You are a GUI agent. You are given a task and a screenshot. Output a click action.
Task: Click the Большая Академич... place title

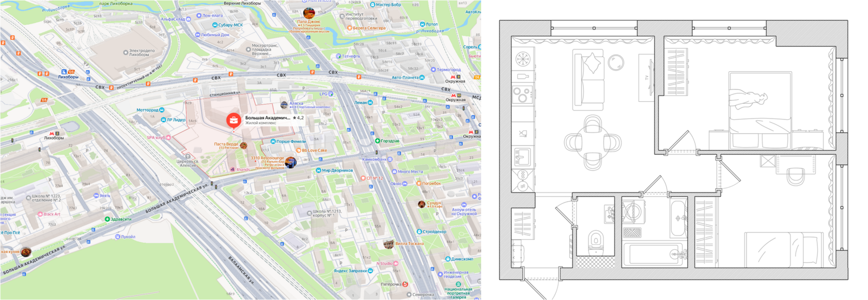click(268, 118)
